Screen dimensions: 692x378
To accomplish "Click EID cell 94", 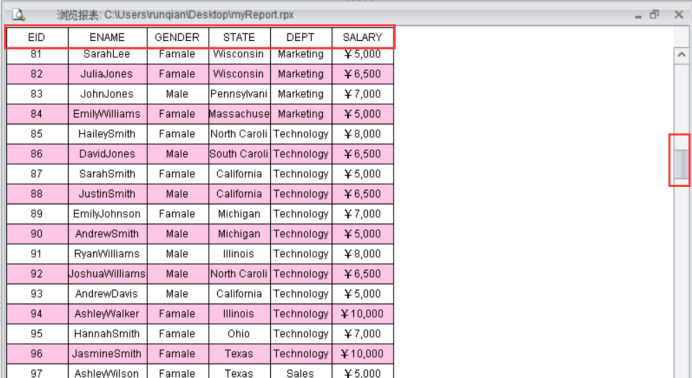I will coord(37,314).
